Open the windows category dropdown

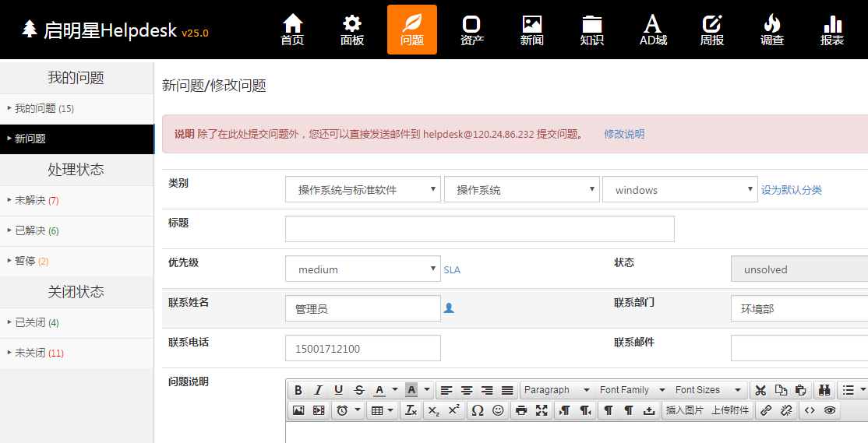coord(679,189)
